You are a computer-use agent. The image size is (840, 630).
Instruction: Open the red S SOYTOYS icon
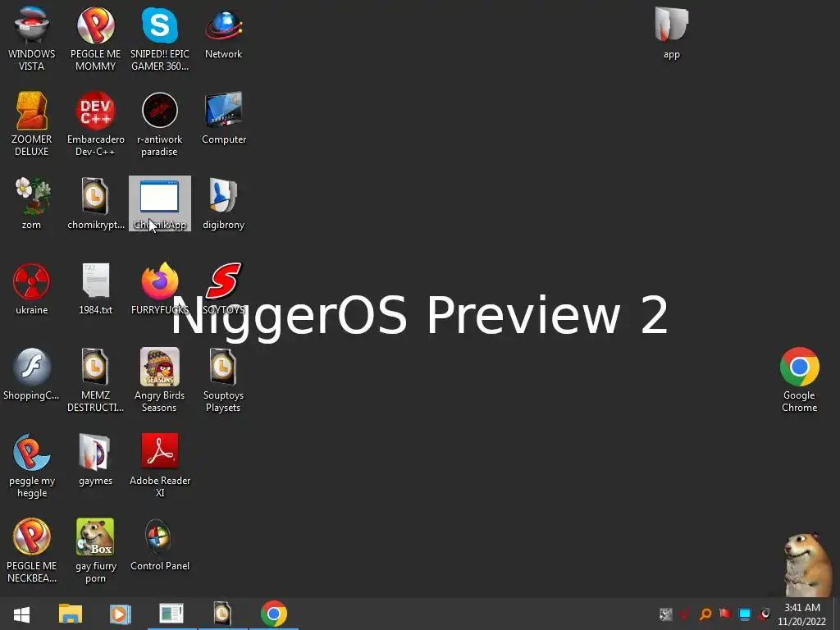coord(223,289)
